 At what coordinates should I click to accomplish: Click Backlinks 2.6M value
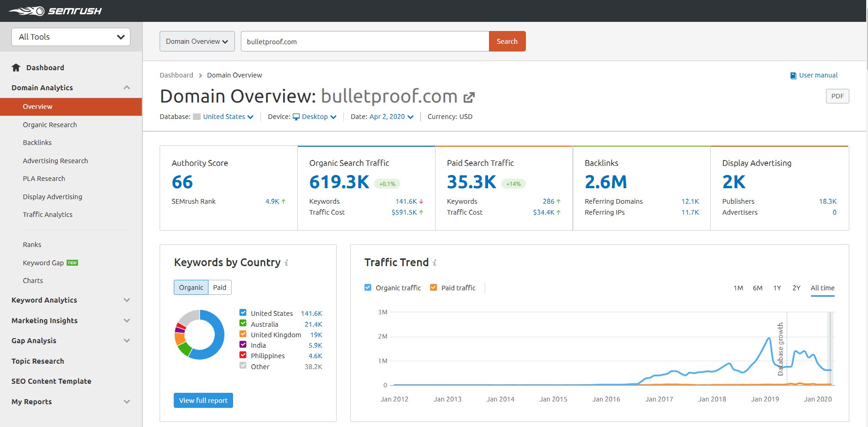point(606,182)
